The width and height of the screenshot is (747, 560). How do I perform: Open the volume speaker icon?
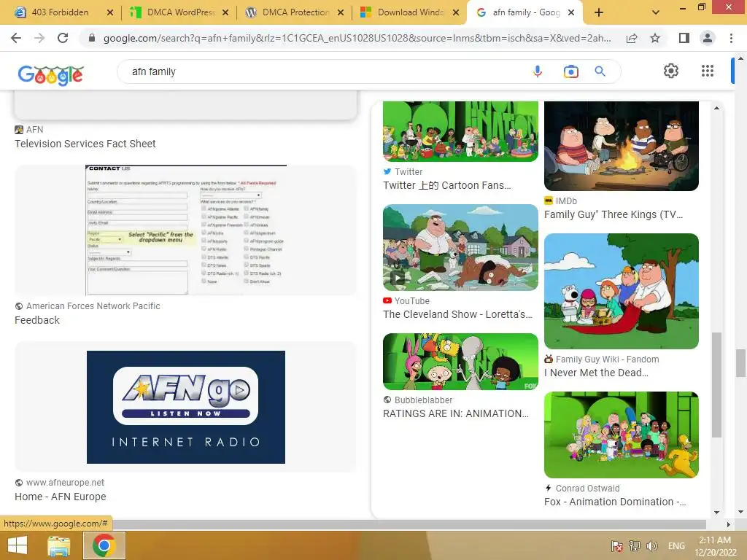(x=651, y=546)
